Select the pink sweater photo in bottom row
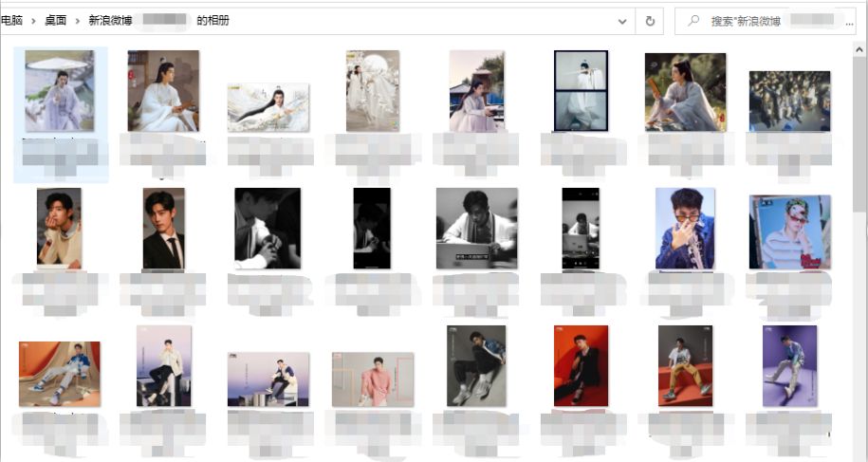 373,379
